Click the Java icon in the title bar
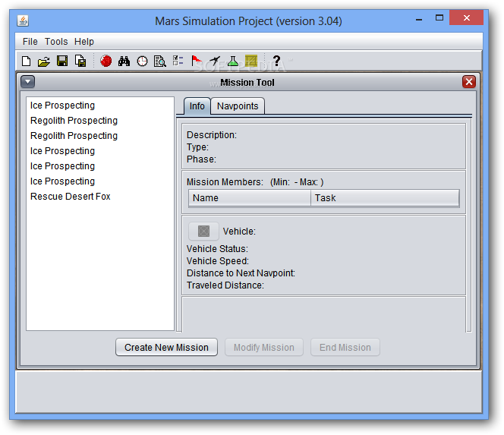 (23, 21)
